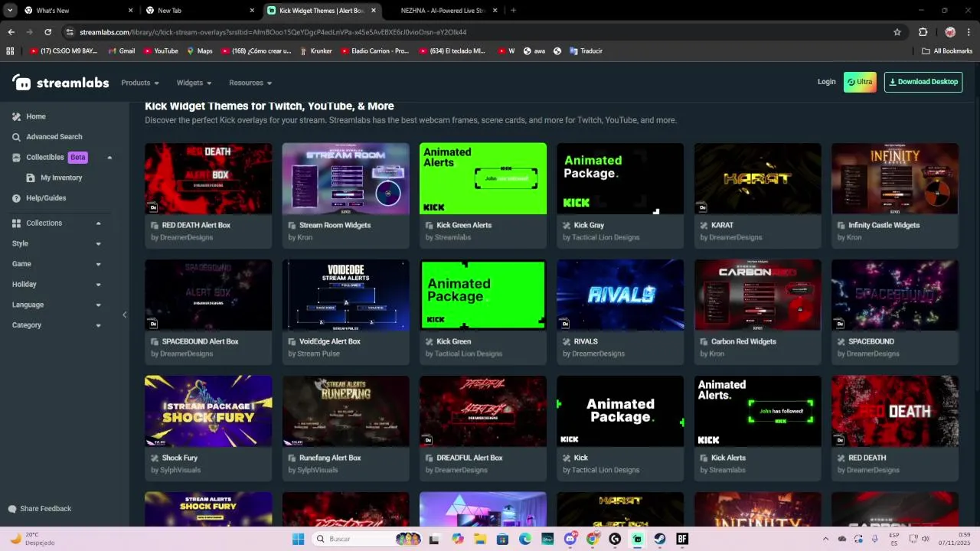Open My Inventory in sidebar

coord(60,178)
